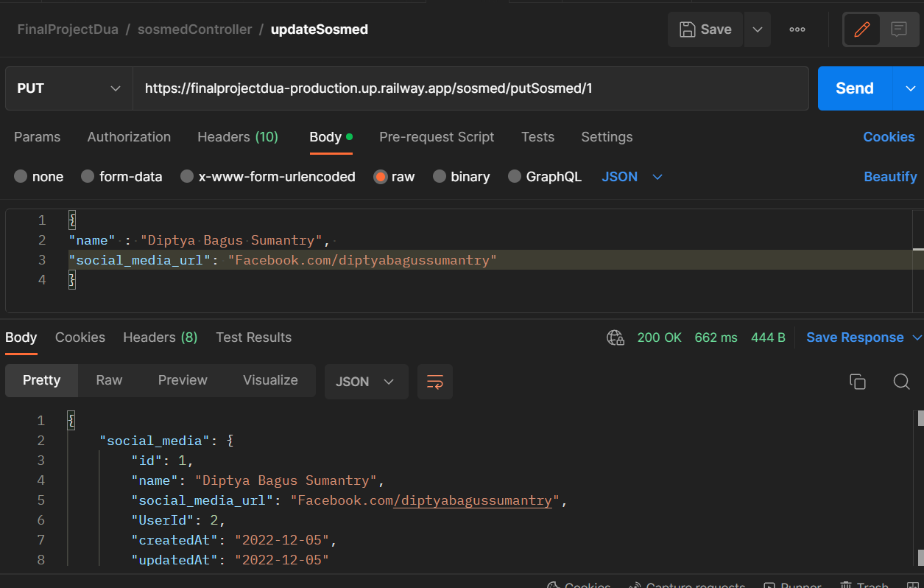
Task: Select the edit (pencil) icon top right
Action: click(861, 29)
